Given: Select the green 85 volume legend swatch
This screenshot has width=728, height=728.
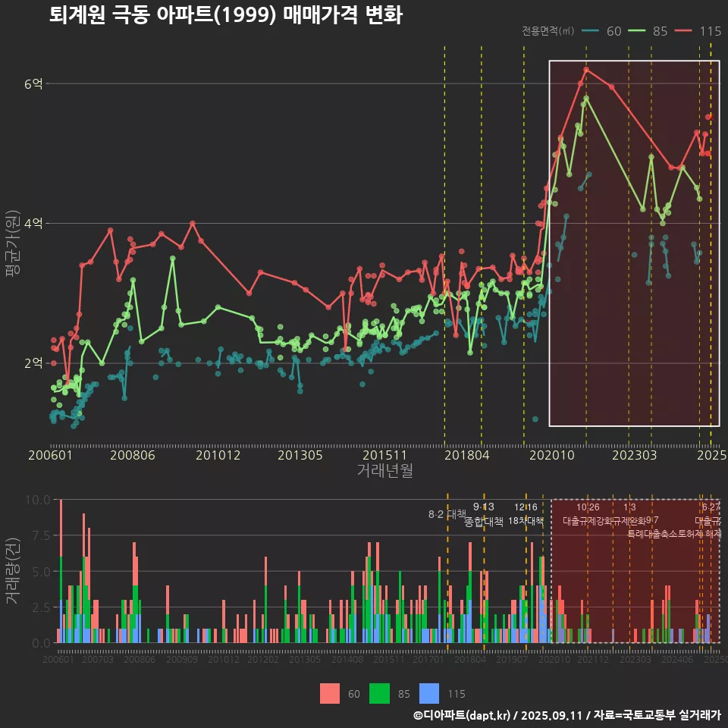Looking at the screenshot, I should click(x=379, y=693).
